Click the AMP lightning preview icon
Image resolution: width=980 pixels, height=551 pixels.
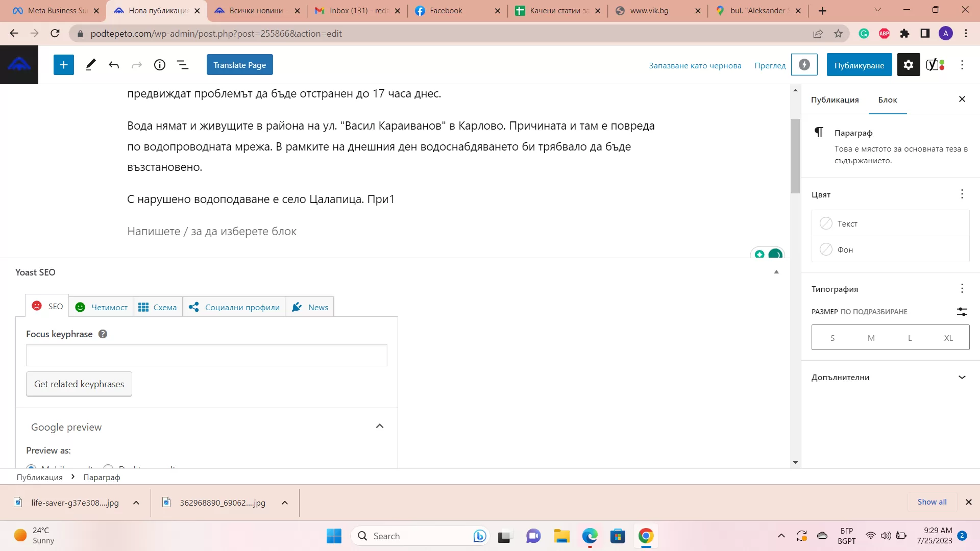[x=804, y=65]
